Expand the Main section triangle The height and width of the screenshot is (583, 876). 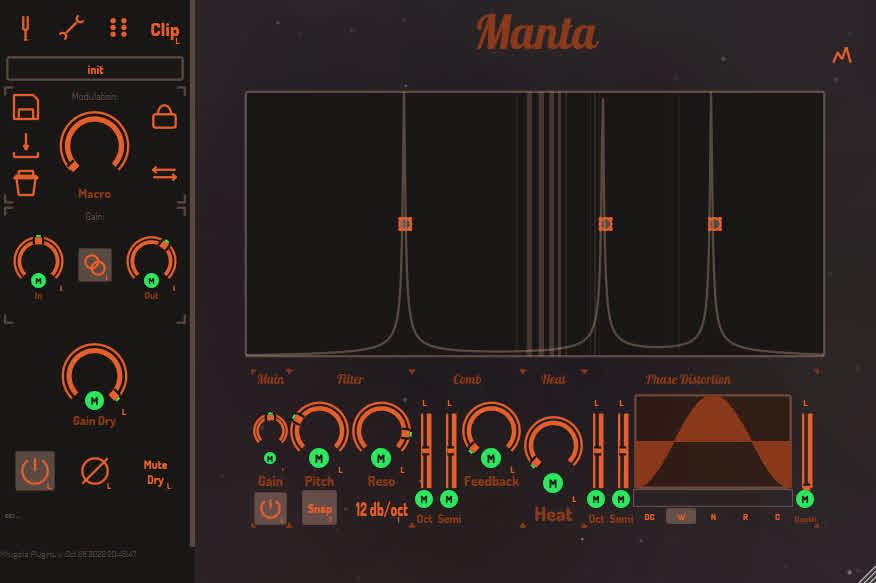289,371
